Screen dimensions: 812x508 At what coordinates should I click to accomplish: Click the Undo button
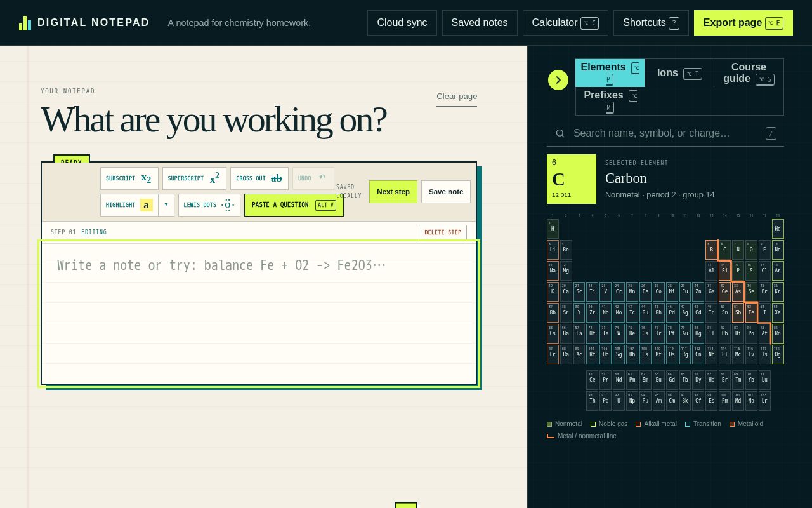pos(313,178)
